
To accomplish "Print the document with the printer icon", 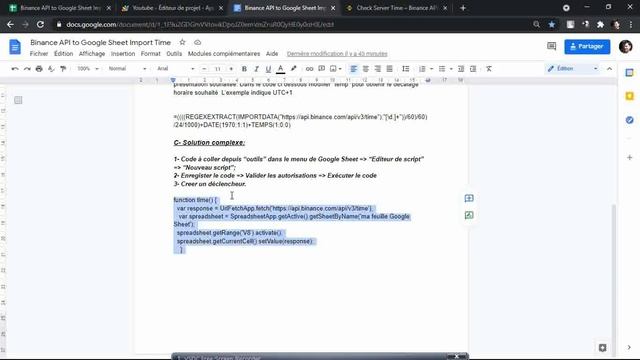I will [x=39, y=69].
